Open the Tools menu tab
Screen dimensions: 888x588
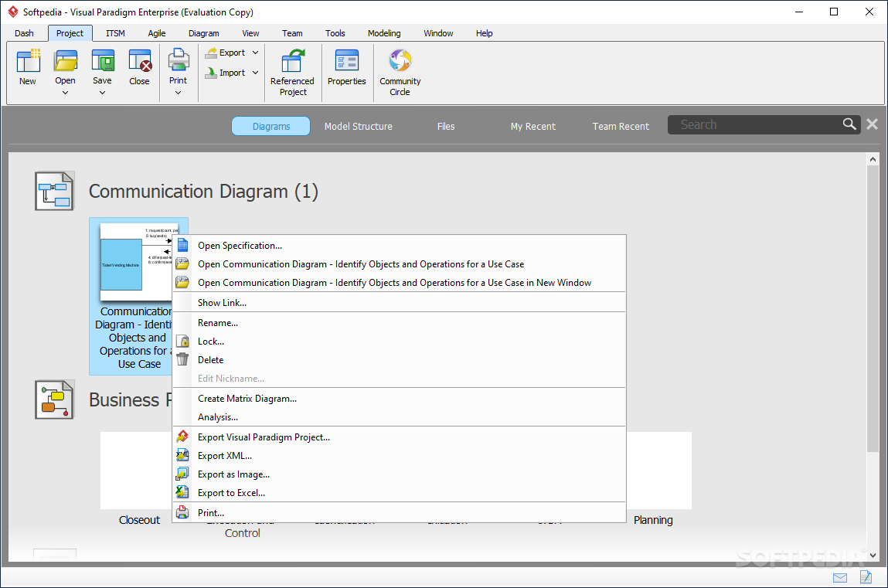tap(335, 33)
